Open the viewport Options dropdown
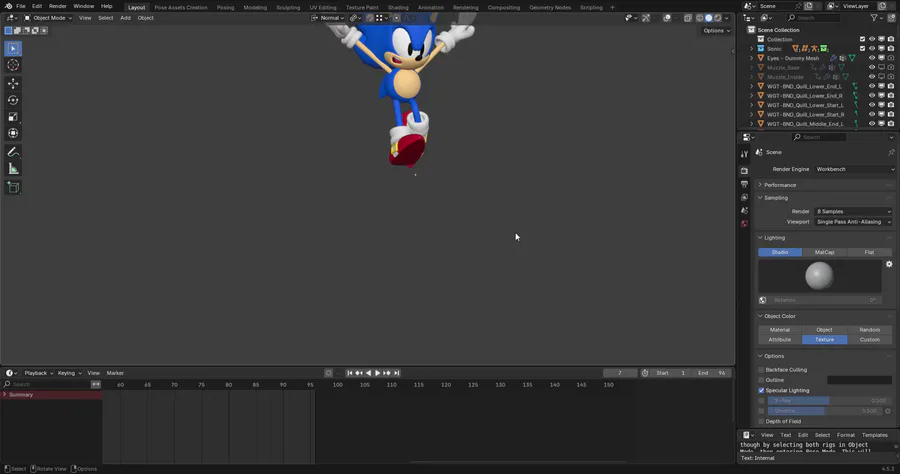 [716, 30]
